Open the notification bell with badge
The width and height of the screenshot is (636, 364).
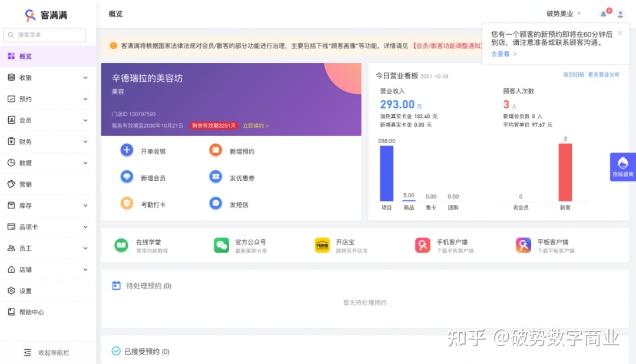[x=604, y=14]
